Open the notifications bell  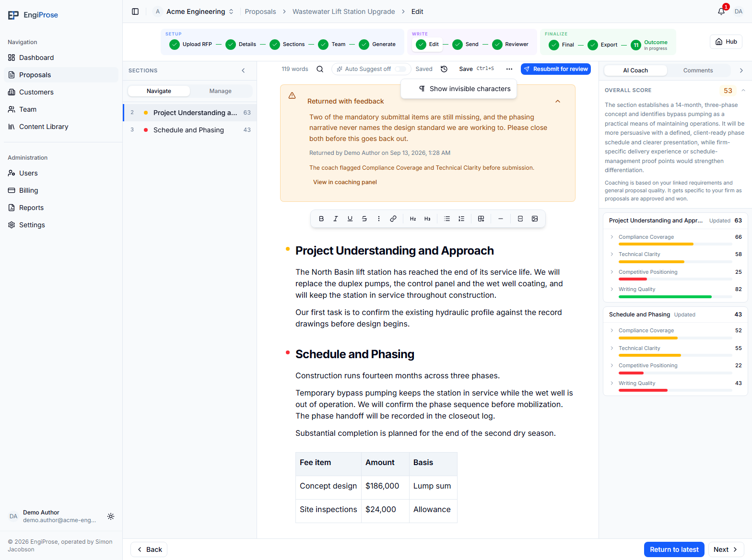click(x=721, y=12)
